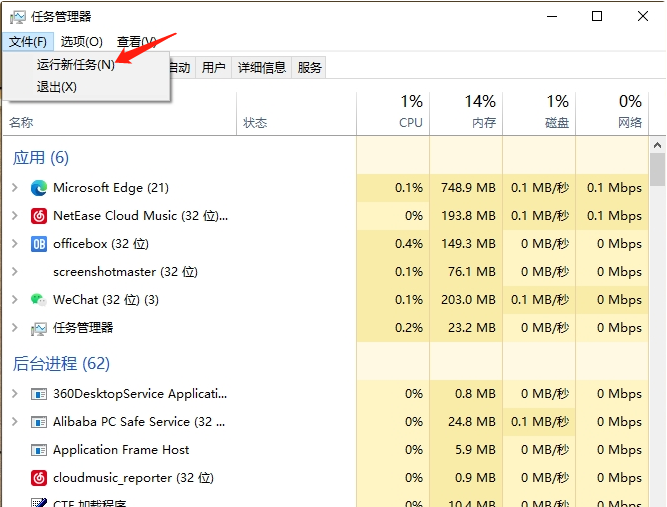Click the 193.8 MB memory cell
The width and height of the screenshot is (667, 507).
[x=466, y=216]
